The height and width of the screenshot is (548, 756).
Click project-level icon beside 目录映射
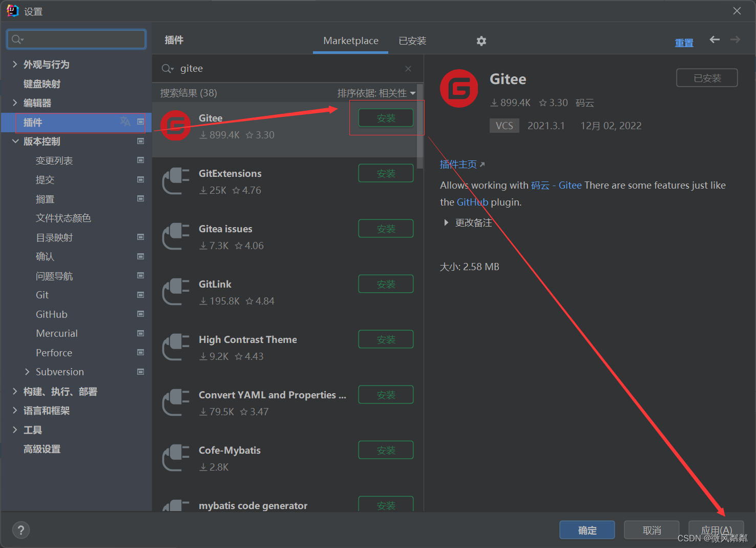click(141, 237)
